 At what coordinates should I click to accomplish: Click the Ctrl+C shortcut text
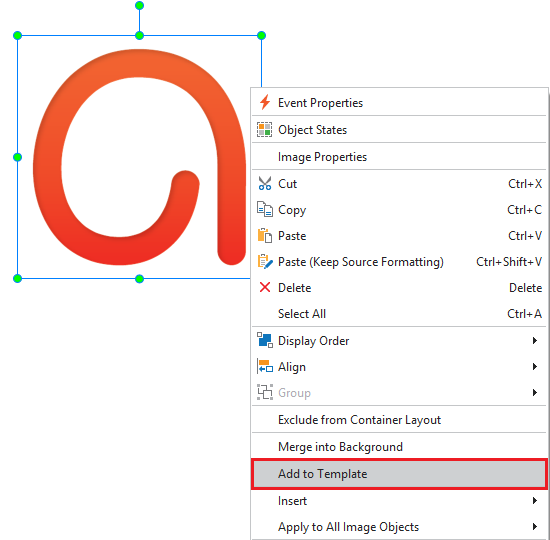pos(524,209)
